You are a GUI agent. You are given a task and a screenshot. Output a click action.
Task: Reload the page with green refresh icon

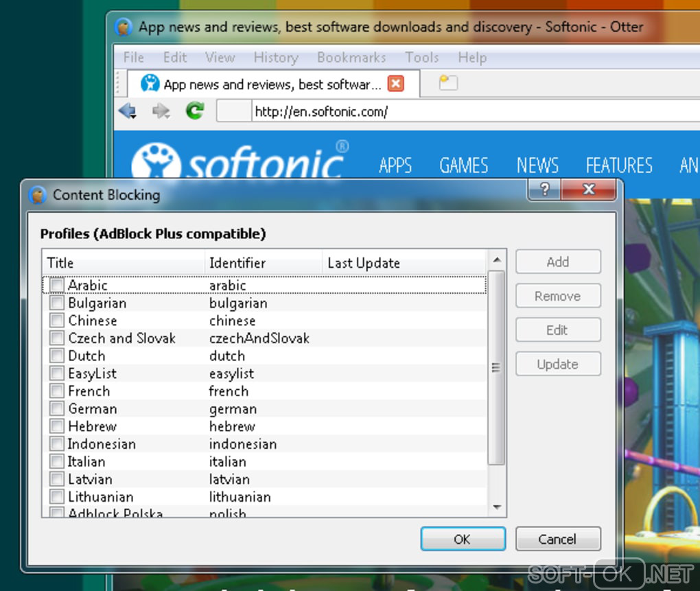[x=195, y=111]
